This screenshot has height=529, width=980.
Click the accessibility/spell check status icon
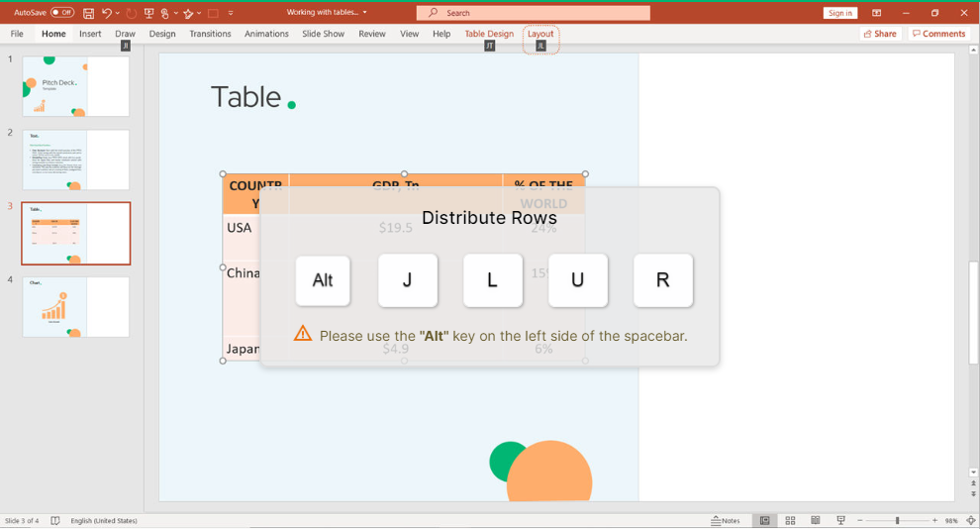pyautogui.click(x=55, y=521)
